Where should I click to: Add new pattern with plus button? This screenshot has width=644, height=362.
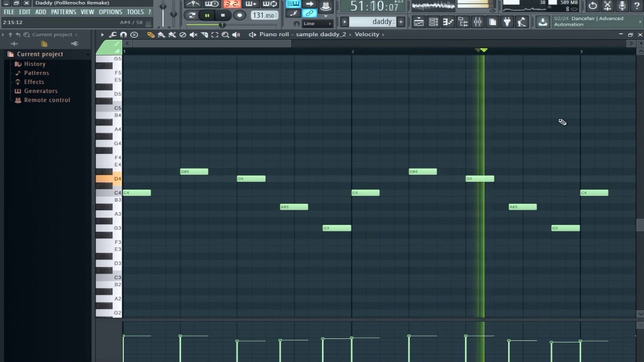point(400,22)
